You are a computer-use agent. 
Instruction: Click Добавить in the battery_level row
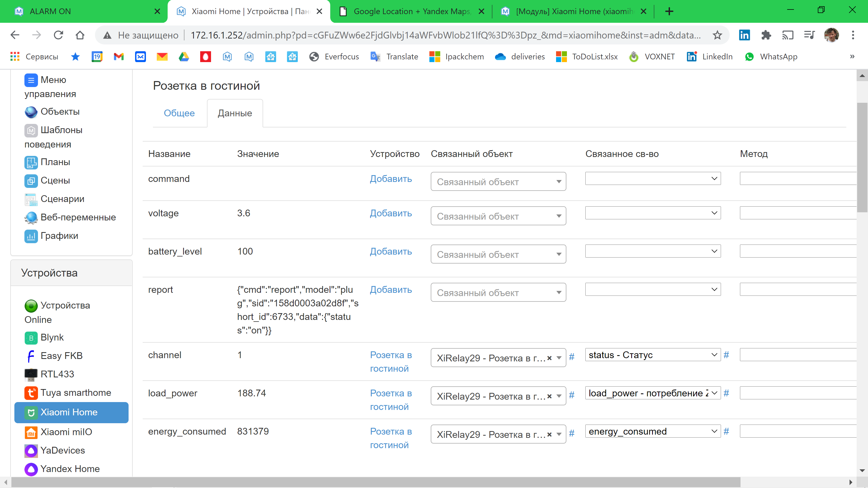click(391, 251)
